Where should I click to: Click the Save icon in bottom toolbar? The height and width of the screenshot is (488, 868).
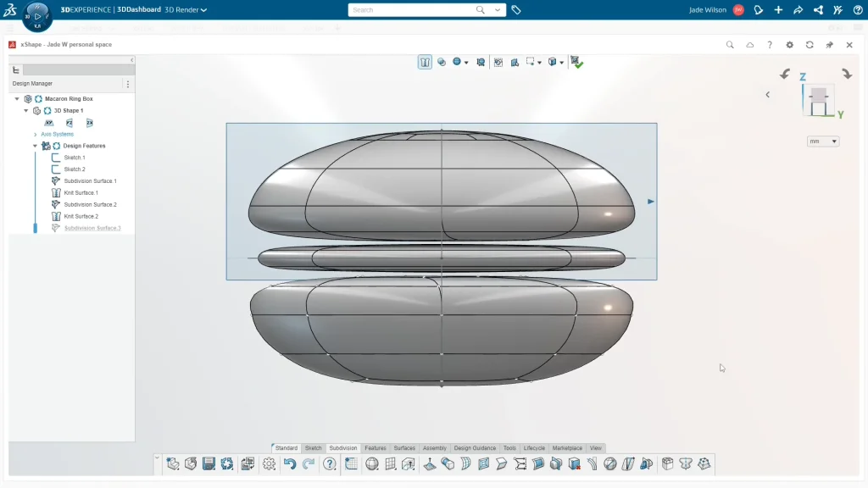click(x=209, y=463)
